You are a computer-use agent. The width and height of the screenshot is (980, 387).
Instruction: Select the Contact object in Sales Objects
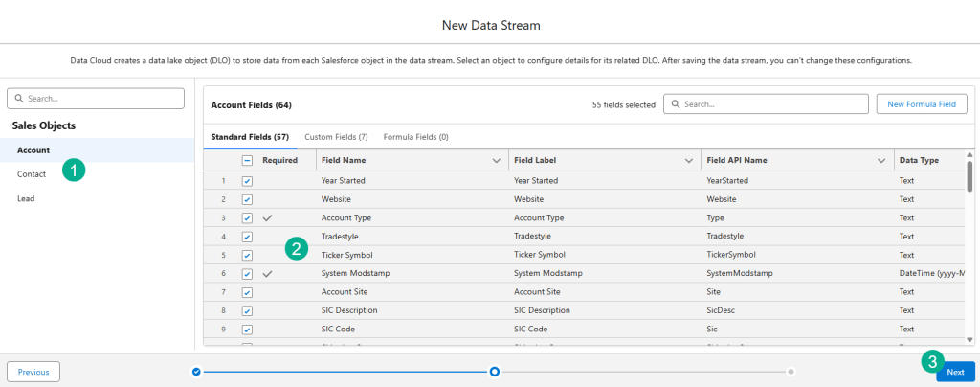coord(33,174)
